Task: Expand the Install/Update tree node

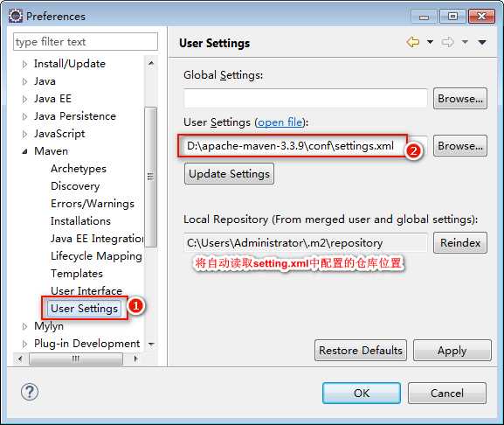Action: [x=24, y=65]
